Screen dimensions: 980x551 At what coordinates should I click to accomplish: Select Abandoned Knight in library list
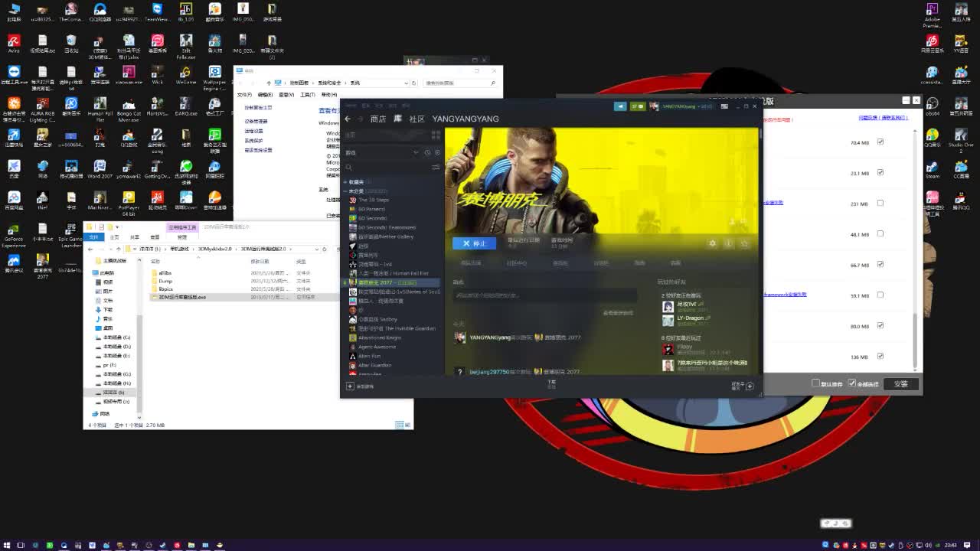pos(379,337)
